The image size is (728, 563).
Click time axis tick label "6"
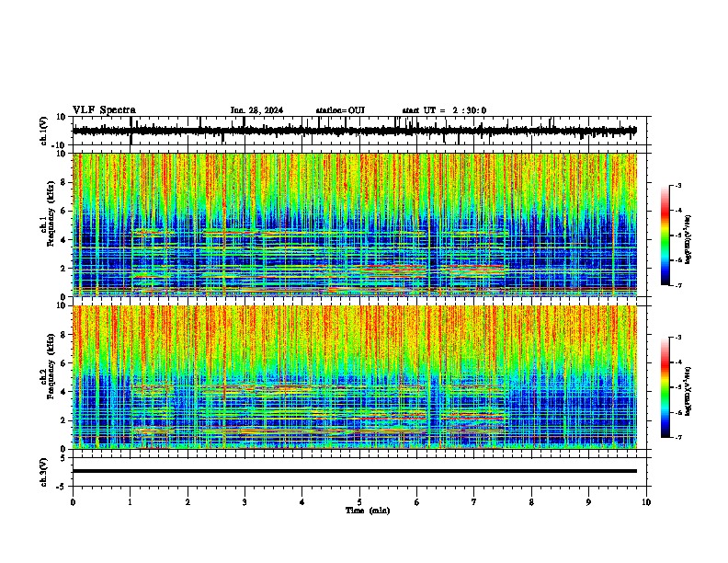416,502
